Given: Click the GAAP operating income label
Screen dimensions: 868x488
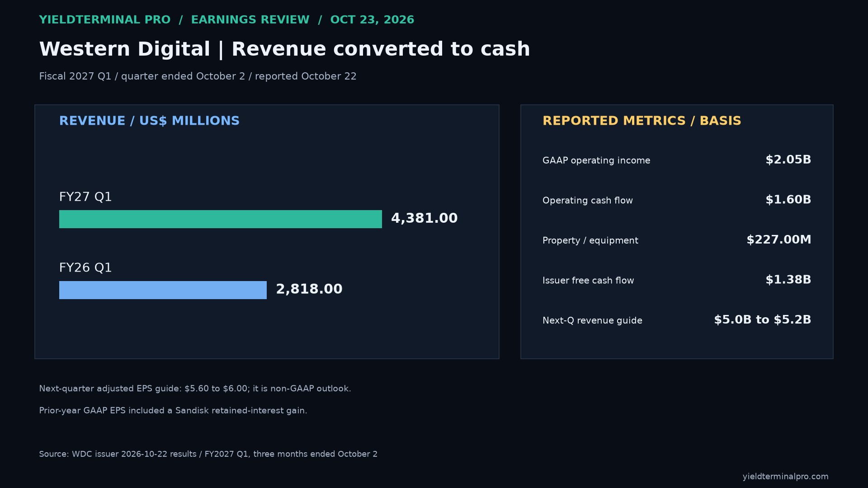Looking at the screenshot, I should click(596, 161).
